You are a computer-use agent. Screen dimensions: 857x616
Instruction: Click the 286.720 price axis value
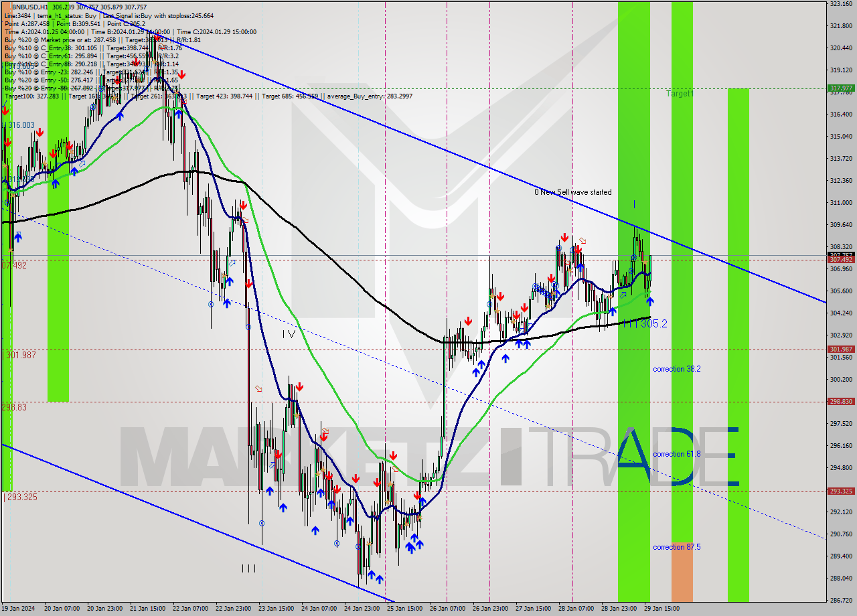point(841,600)
